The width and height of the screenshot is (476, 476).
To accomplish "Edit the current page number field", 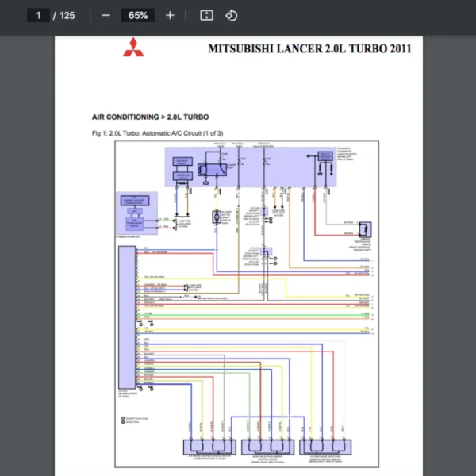I will [x=38, y=15].
